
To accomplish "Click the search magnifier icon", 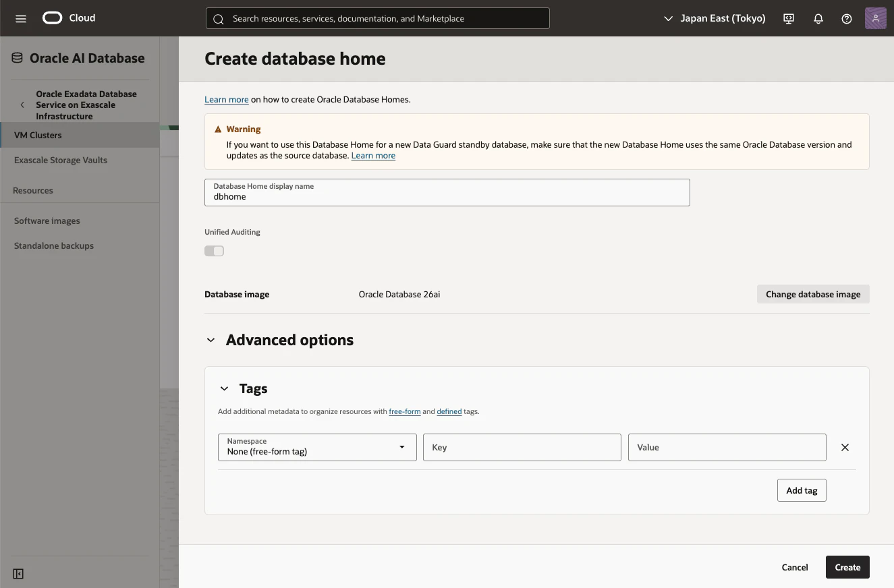I will 218,19.
